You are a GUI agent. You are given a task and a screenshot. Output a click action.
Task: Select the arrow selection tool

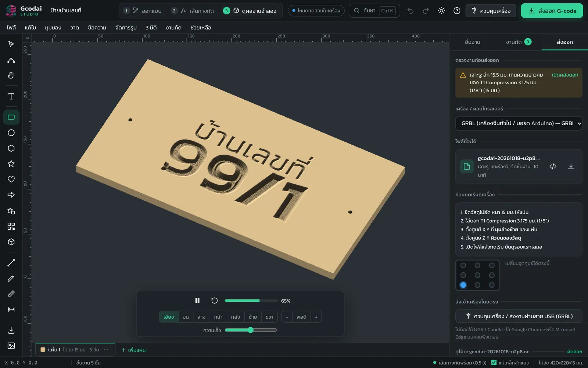pos(11,44)
